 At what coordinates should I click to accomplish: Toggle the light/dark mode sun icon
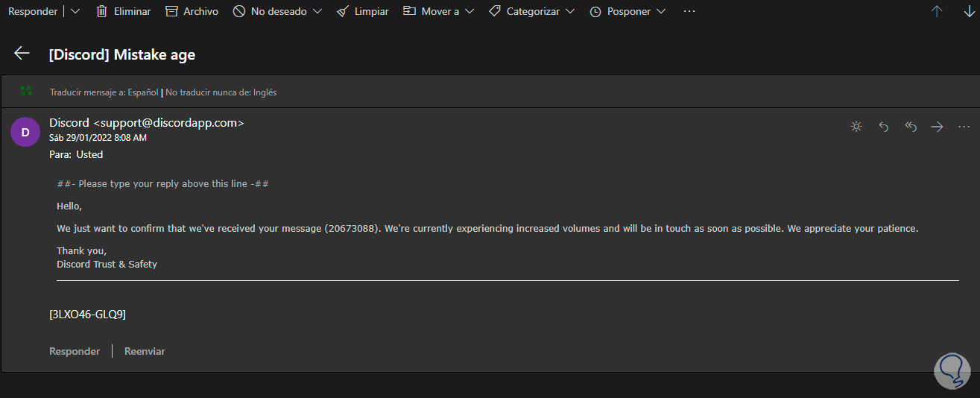(856, 127)
